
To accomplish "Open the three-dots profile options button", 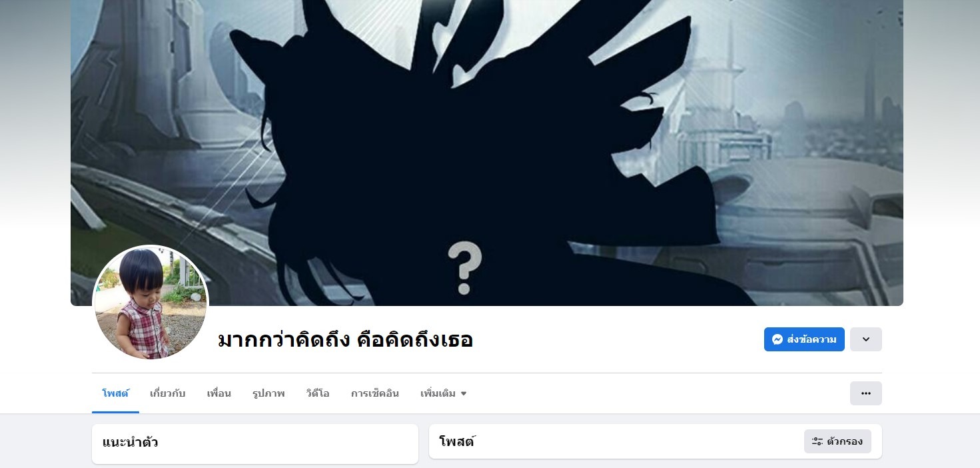I will tap(865, 393).
